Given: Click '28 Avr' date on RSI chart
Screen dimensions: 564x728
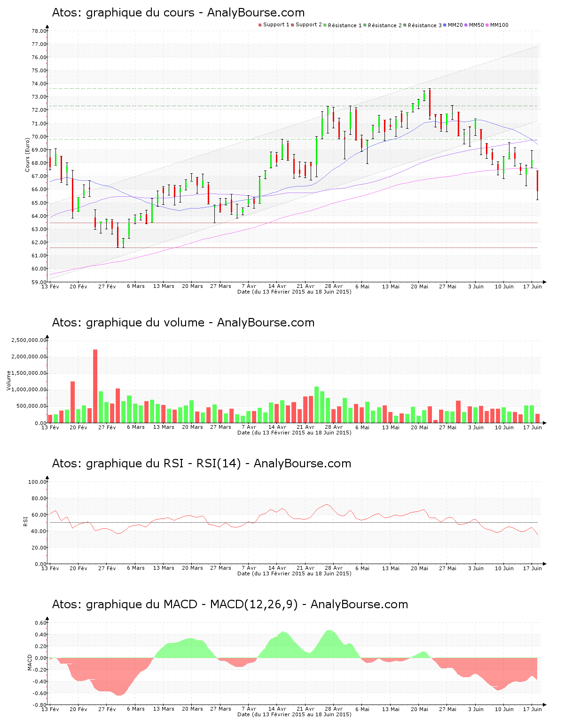Looking at the screenshot, I should point(334,568).
